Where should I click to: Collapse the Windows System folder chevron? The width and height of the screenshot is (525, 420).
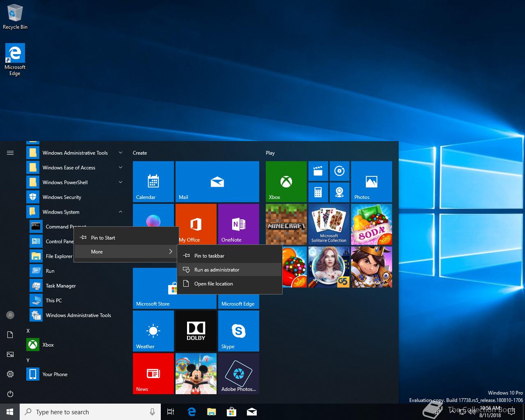coord(121,212)
